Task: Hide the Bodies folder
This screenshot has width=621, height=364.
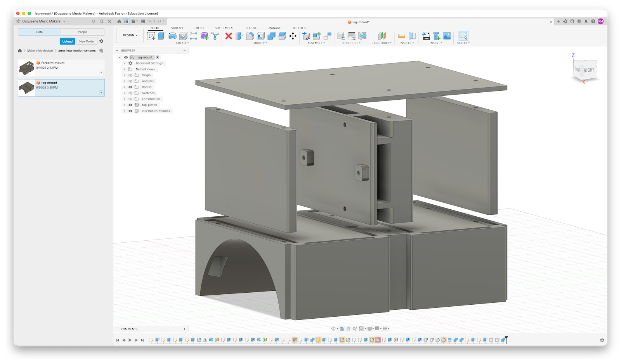Action: tap(130, 87)
